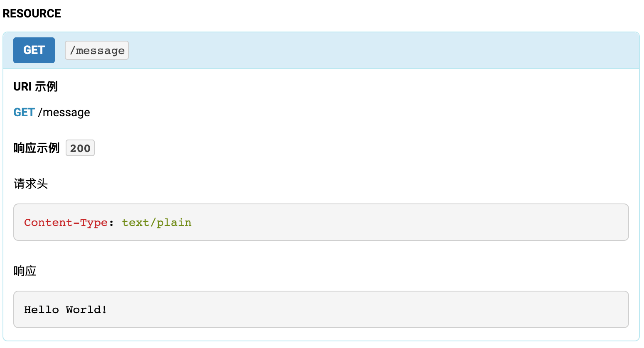
Task: Click the blue GET text under URI 示例
Action: tap(24, 113)
